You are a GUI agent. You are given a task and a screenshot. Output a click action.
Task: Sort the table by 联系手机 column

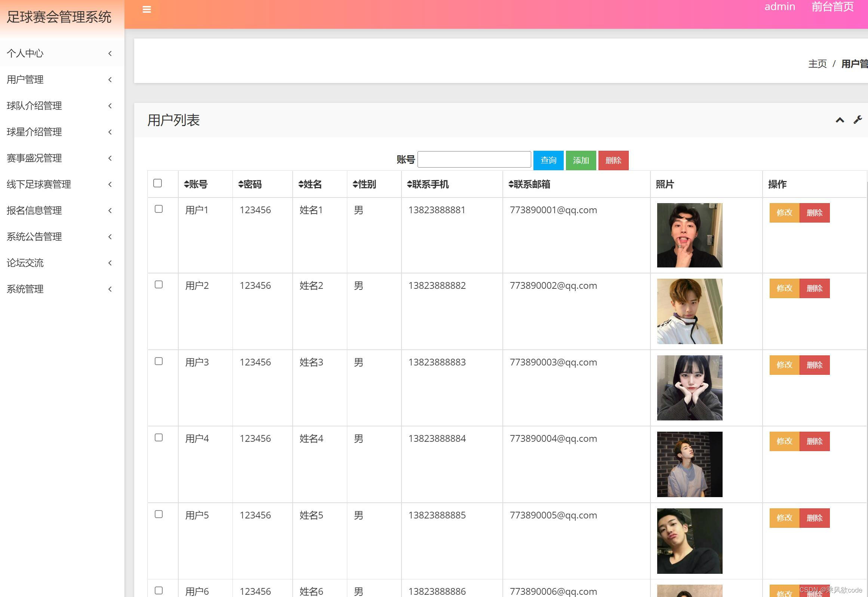(428, 184)
